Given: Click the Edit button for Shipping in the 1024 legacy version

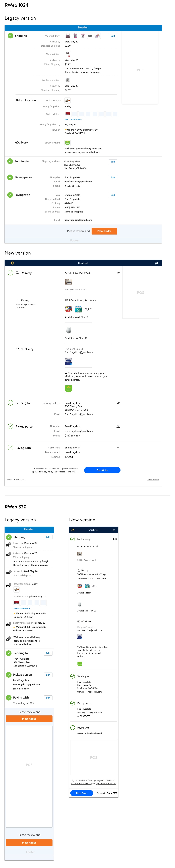Looking at the screenshot, I should point(113,36).
